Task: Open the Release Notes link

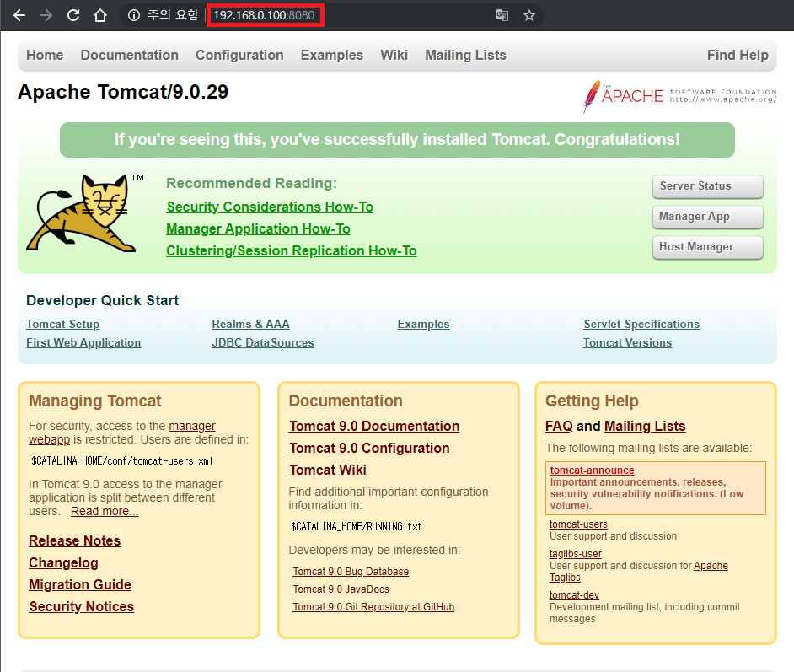Action: click(x=74, y=540)
